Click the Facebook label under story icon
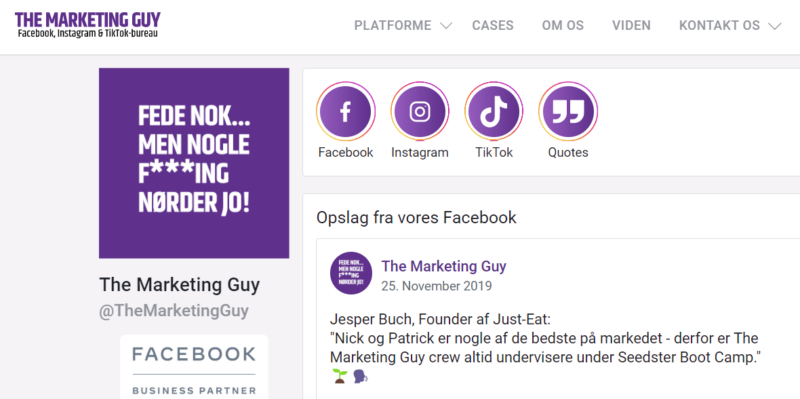This screenshot has height=399, width=800. (345, 153)
